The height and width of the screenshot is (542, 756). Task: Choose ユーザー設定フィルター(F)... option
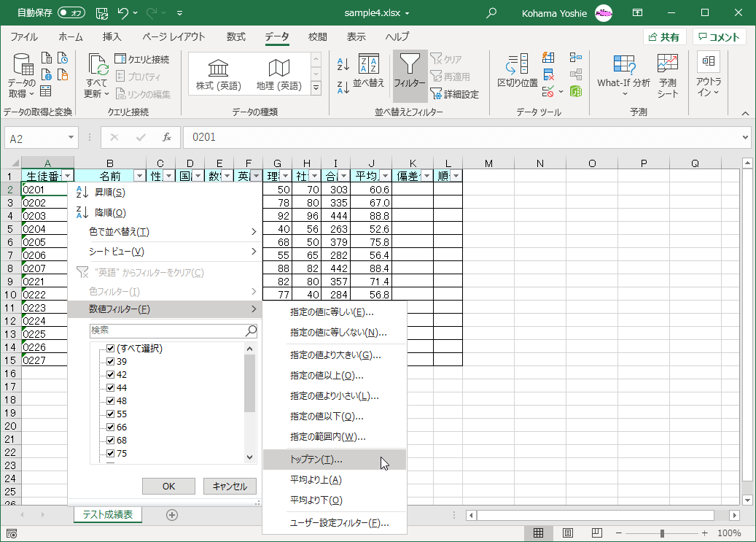point(335,523)
